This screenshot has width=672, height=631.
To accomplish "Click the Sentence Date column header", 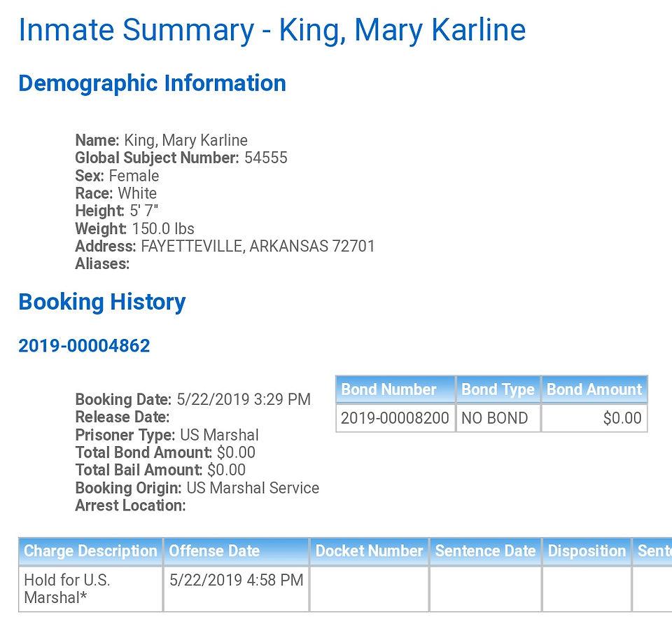I will click(486, 551).
